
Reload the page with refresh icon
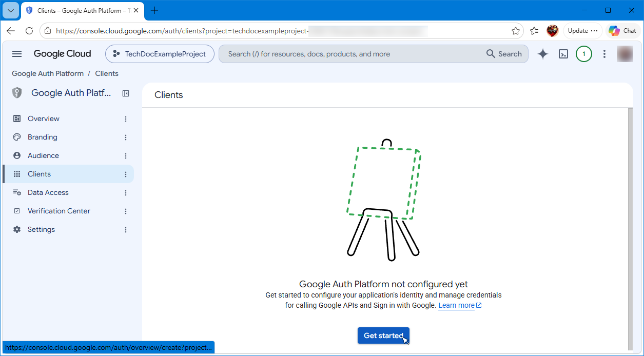click(29, 31)
